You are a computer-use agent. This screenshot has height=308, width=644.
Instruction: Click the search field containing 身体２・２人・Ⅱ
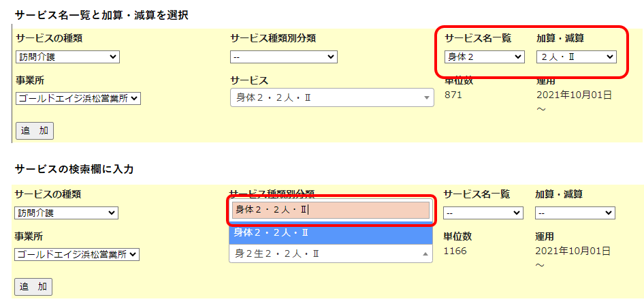(331, 210)
